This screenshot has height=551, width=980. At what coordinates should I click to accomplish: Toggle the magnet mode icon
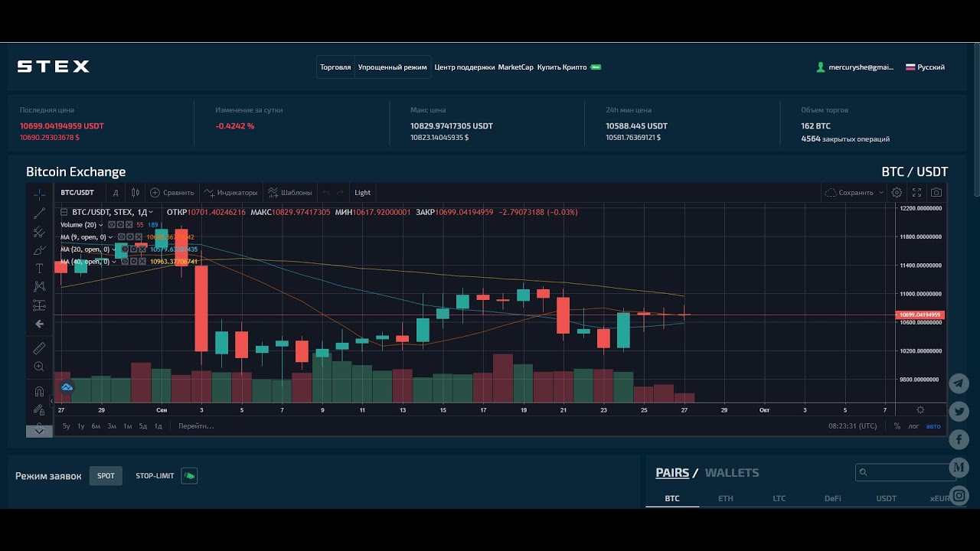coord(39,391)
